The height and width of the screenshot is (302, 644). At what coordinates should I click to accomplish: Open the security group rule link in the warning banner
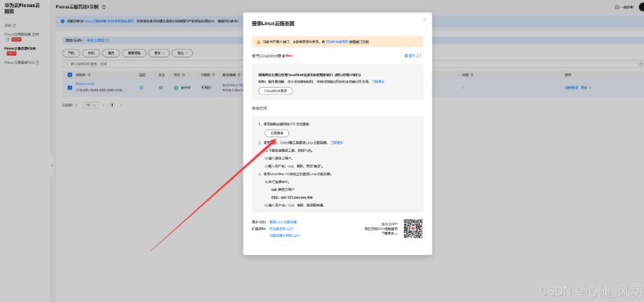coord(337,42)
